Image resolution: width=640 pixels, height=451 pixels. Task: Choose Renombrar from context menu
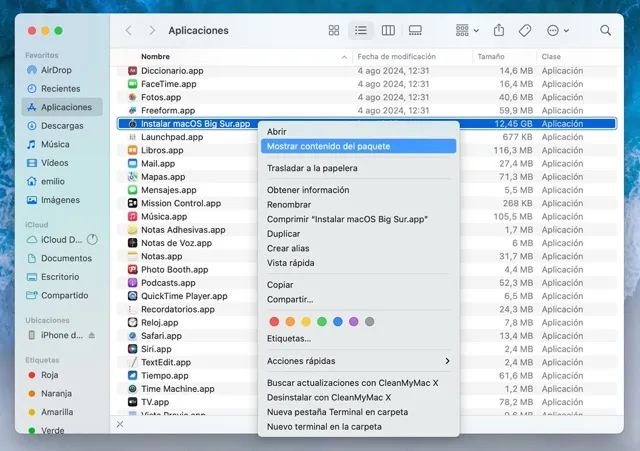(x=358, y=204)
